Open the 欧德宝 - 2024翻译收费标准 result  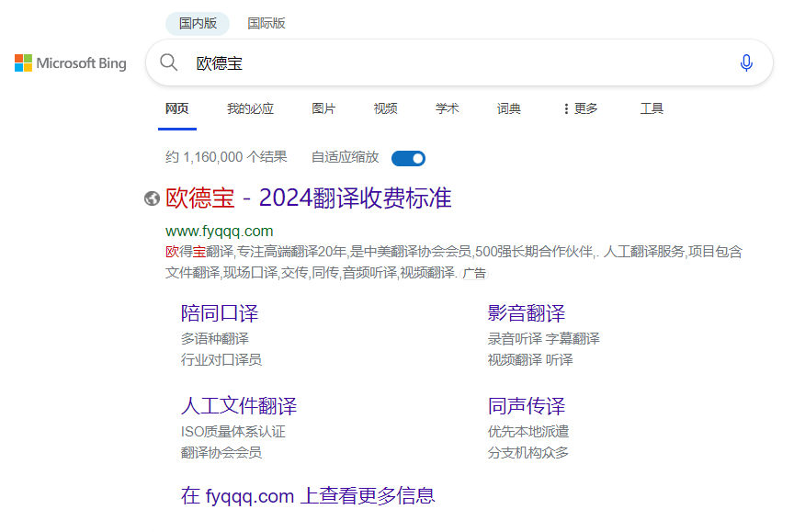coord(309,198)
